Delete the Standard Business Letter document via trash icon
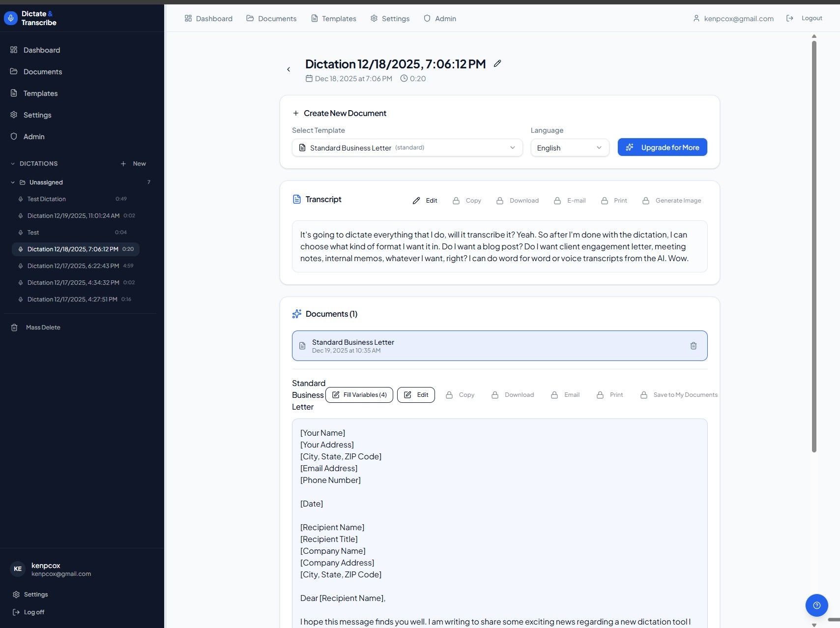Viewport: 840px width, 628px height. pos(693,346)
